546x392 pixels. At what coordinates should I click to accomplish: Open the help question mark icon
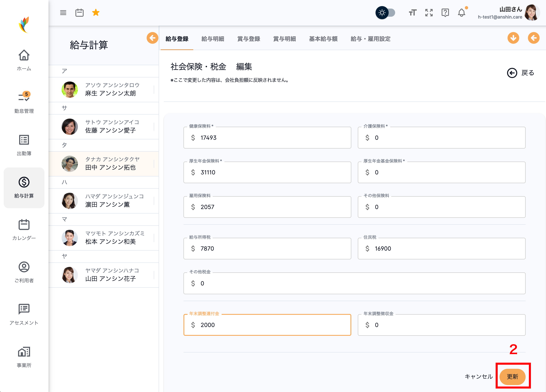click(x=445, y=13)
